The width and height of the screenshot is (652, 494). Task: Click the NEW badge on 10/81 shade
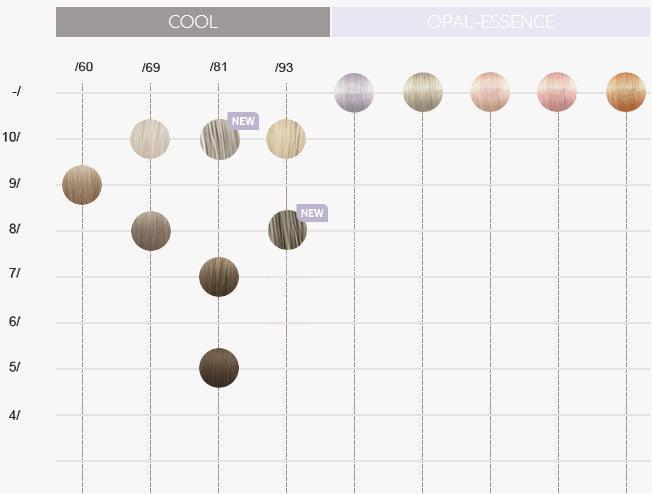(x=244, y=121)
